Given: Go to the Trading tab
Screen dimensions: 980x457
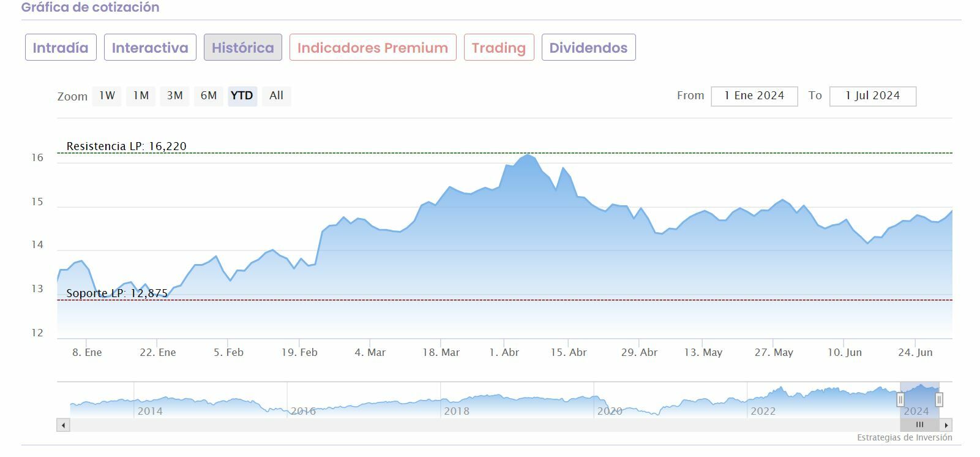Looking at the screenshot, I should pos(499,48).
